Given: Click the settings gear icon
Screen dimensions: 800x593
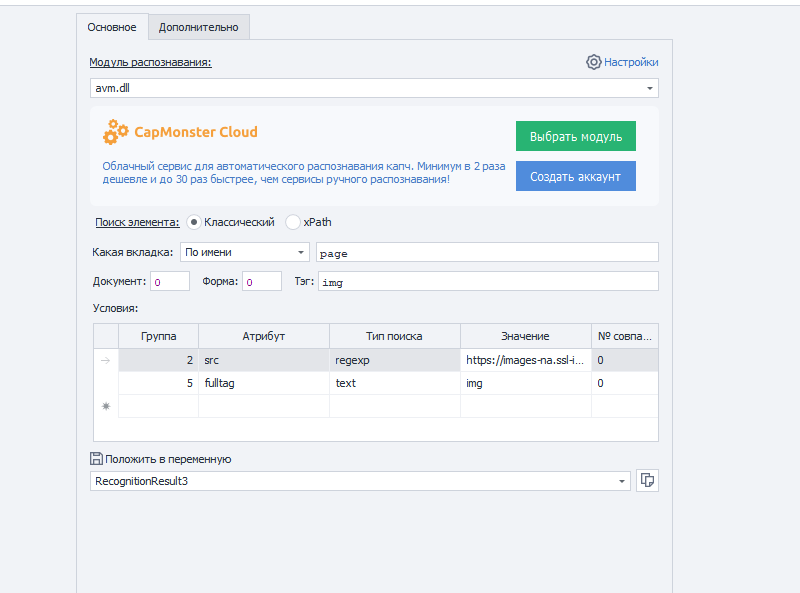Looking at the screenshot, I should click(593, 62).
